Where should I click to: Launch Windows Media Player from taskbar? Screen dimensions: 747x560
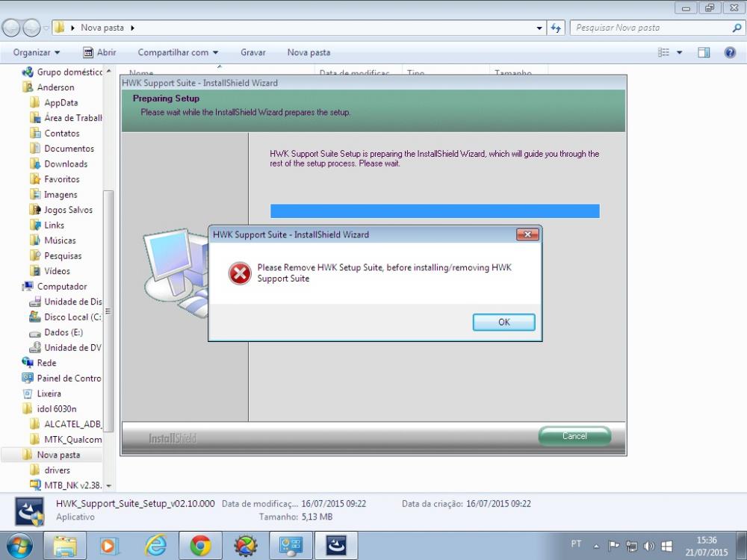pos(109,546)
